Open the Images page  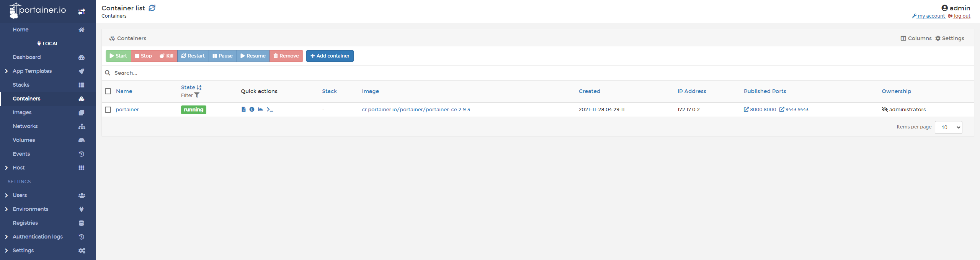(x=22, y=113)
